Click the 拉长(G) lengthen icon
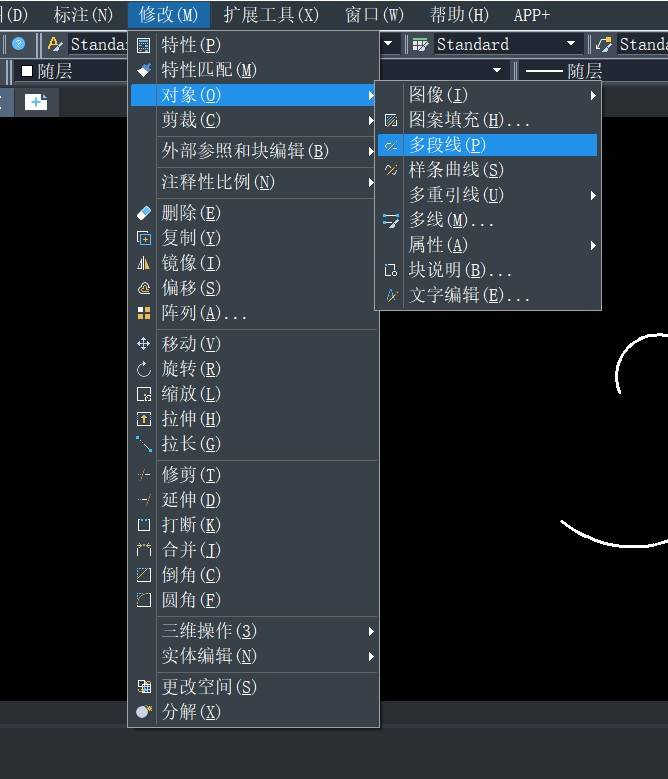The height and width of the screenshot is (779, 668). coord(144,444)
